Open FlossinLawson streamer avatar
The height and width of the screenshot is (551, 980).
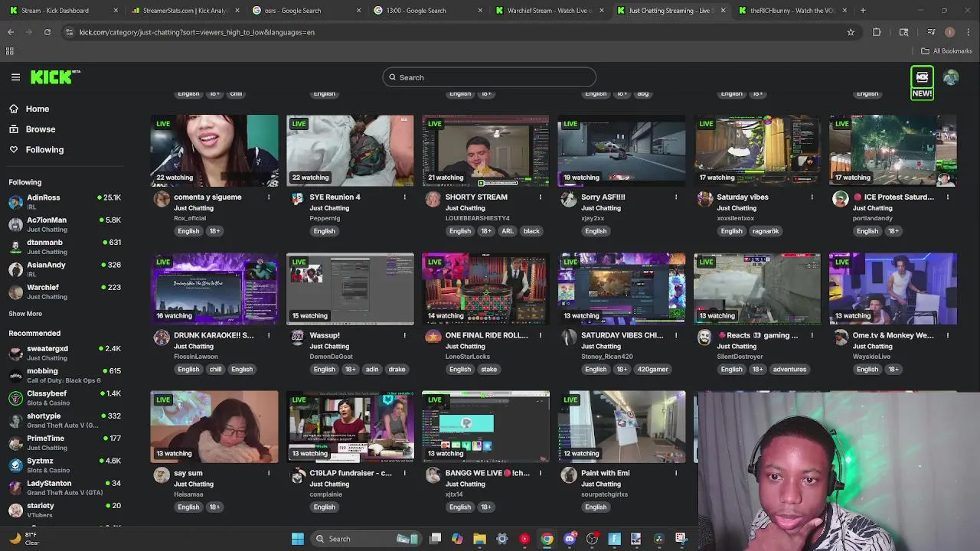coord(162,337)
